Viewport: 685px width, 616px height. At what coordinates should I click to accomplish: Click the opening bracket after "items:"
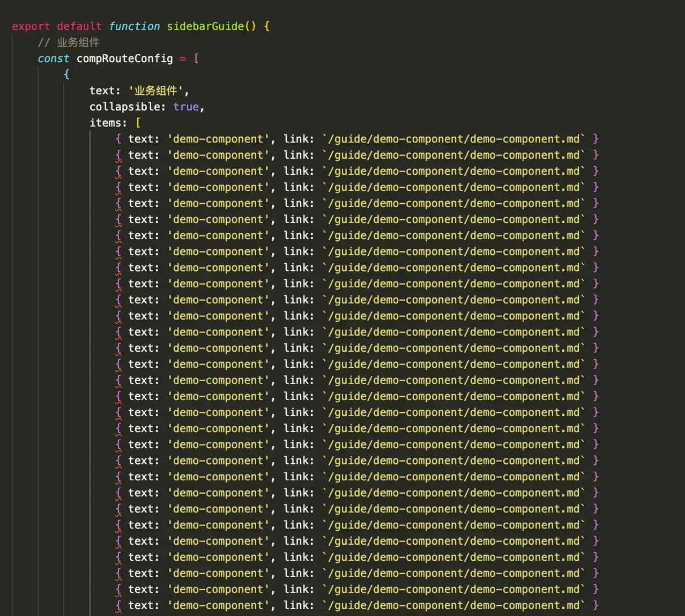138,123
